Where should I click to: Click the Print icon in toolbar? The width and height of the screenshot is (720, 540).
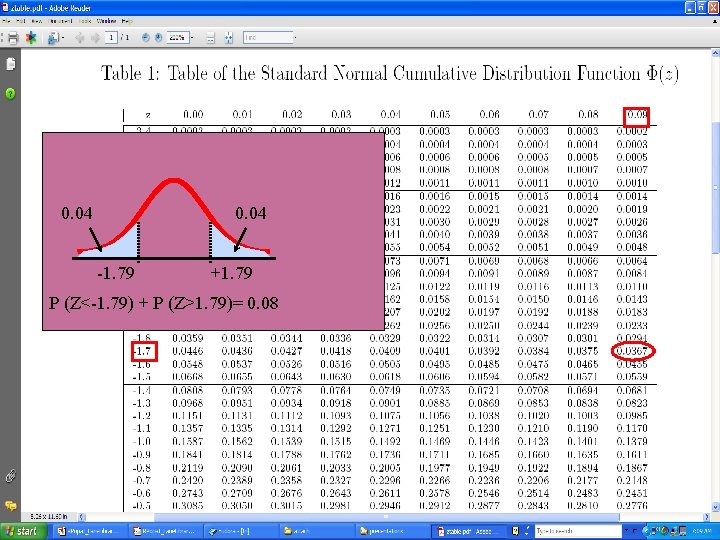click(12, 38)
